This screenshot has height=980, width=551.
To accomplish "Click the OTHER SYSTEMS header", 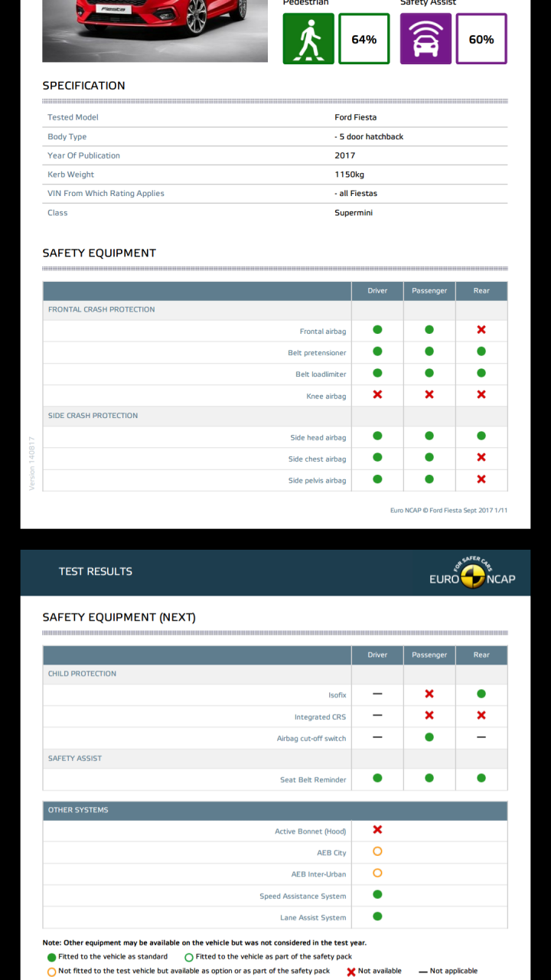I will tap(275, 810).
